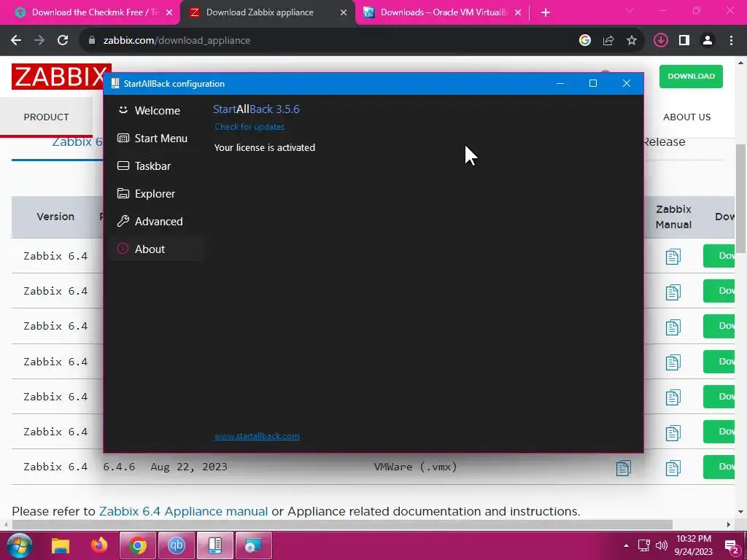Image resolution: width=747 pixels, height=560 pixels.
Task: Open volume control in tray
Action: click(661, 545)
